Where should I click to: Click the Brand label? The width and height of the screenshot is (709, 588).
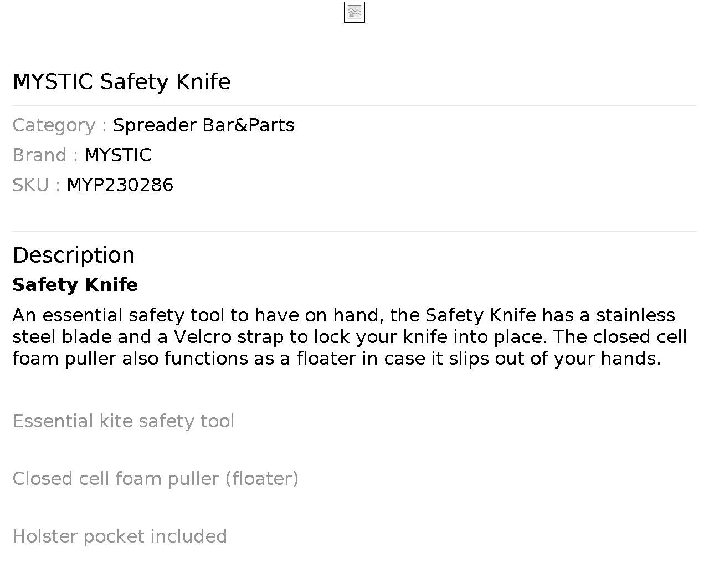(39, 155)
